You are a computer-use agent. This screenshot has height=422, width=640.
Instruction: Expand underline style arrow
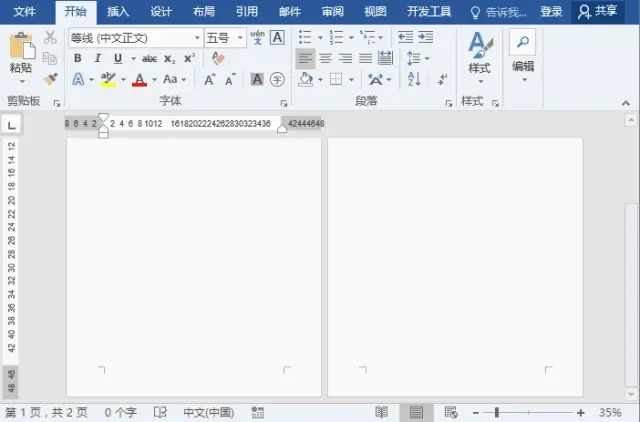click(x=133, y=58)
